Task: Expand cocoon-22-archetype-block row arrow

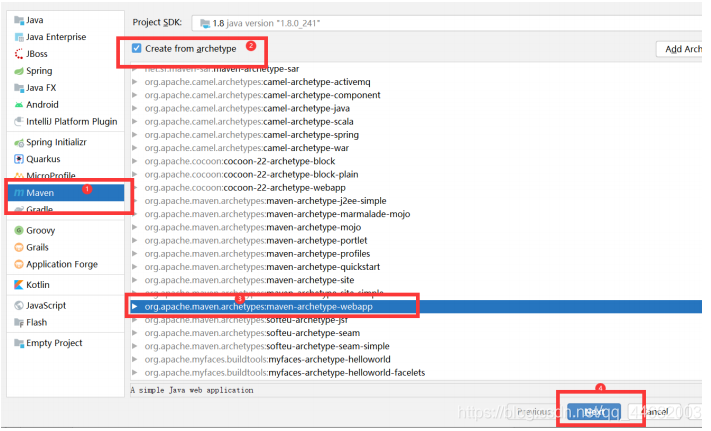Action: (135, 161)
